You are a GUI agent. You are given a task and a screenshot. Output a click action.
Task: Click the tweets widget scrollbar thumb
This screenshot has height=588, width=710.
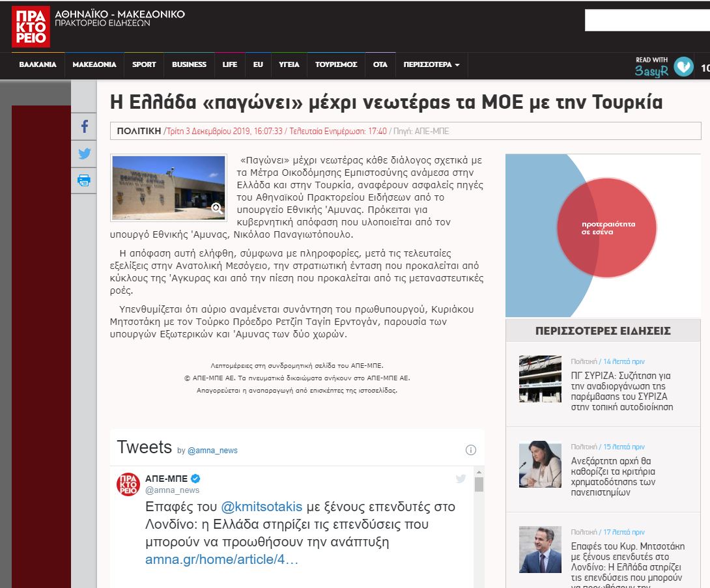(x=479, y=484)
